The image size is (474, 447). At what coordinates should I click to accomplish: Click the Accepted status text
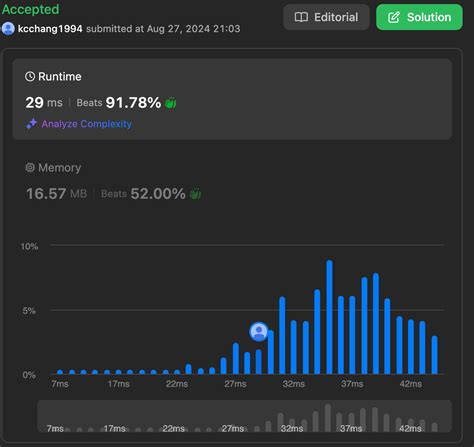[31, 9]
